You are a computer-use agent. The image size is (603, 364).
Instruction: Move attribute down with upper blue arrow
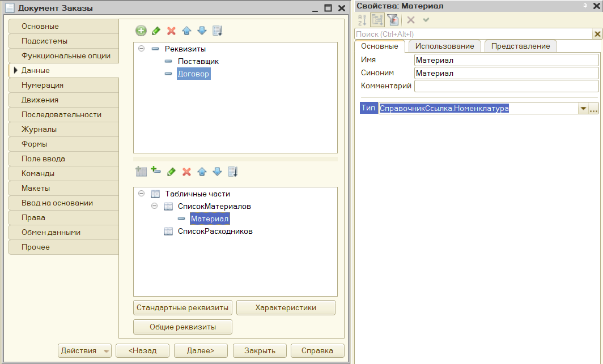[202, 31]
